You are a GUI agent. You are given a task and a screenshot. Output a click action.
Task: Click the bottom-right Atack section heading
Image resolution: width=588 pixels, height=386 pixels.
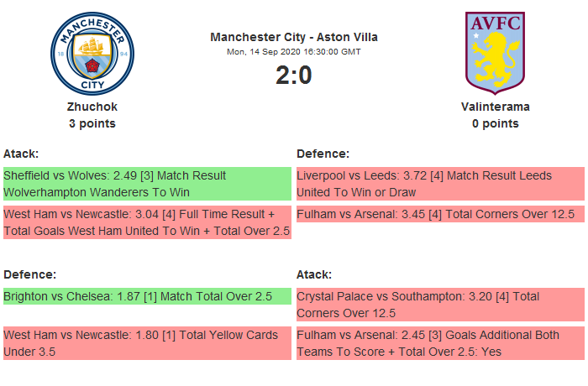[x=314, y=274]
